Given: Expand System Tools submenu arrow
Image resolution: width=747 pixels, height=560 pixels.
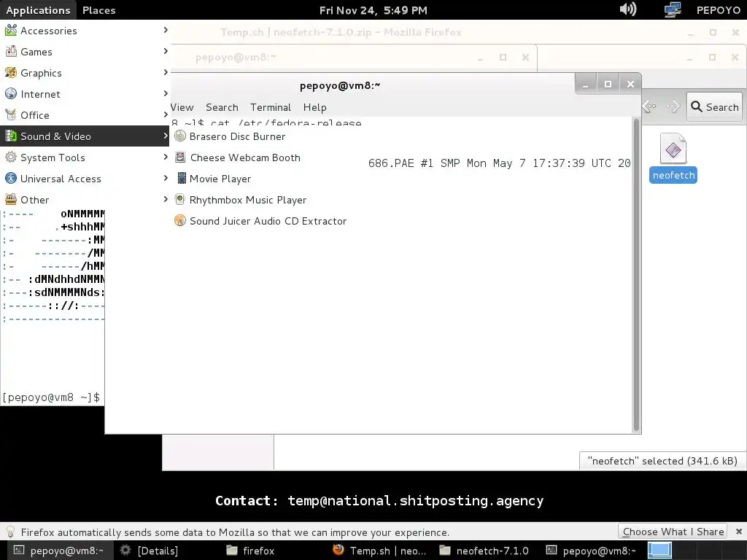Looking at the screenshot, I should point(166,157).
